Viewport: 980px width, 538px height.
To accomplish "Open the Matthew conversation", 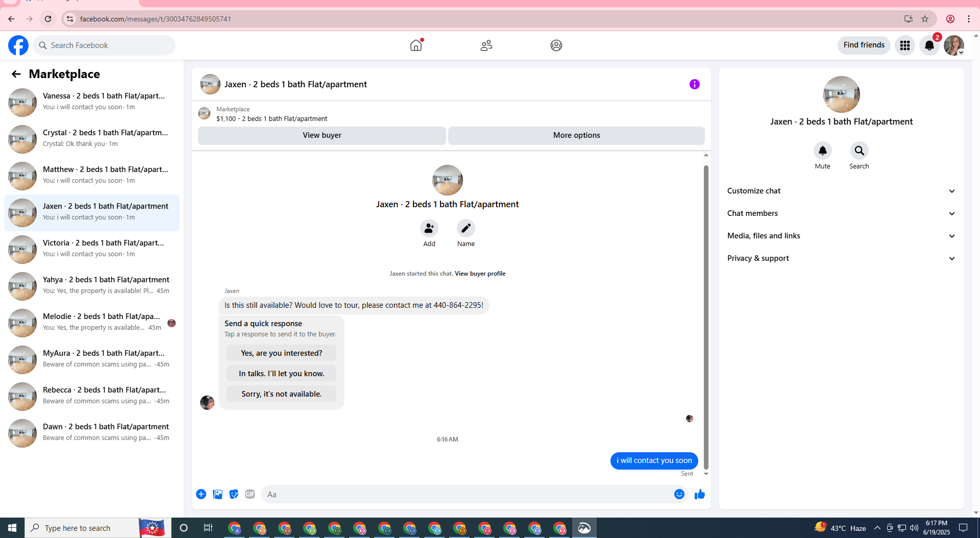I will point(92,176).
